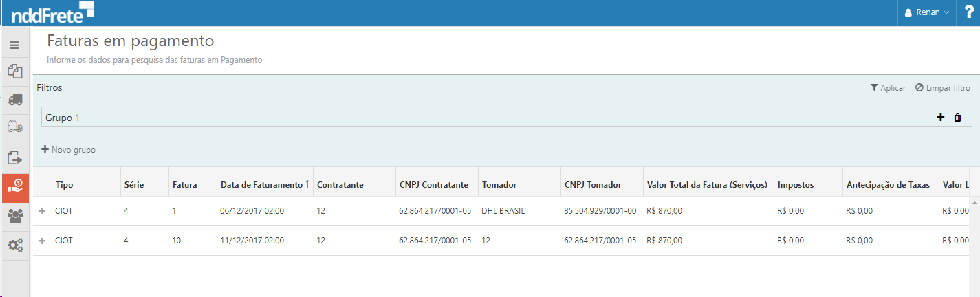The height and width of the screenshot is (297, 980).
Task: Click the table vertical scrollbar up arrow
Action: (x=974, y=202)
